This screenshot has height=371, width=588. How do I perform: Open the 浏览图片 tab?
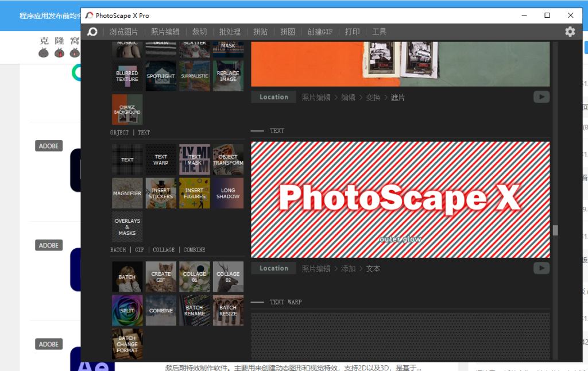[124, 32]
